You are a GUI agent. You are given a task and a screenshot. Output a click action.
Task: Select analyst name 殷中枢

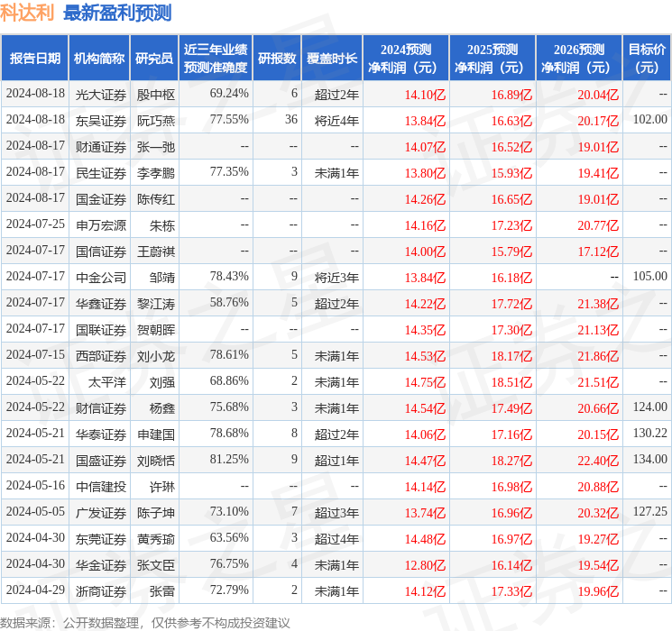click(x=156, y=95)
